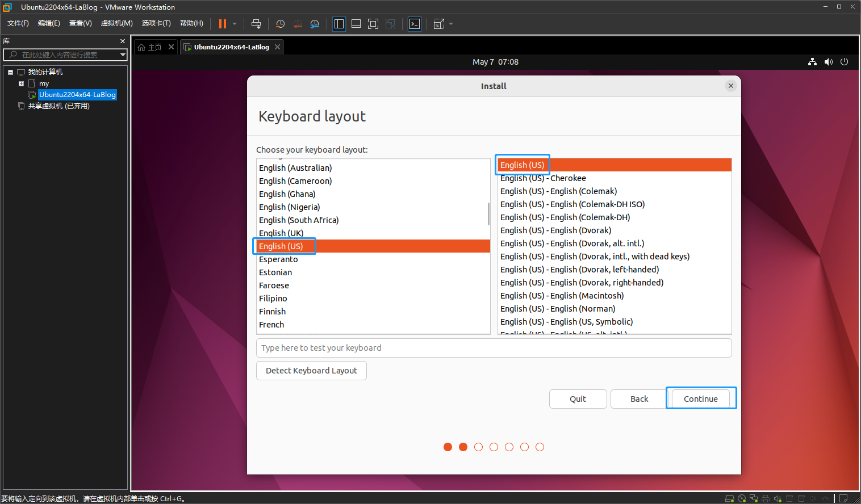Image resolution: width=861 pixels, height=504 pixels.
Task: Switch to the 主页 home tab
Action: (150, 47)
